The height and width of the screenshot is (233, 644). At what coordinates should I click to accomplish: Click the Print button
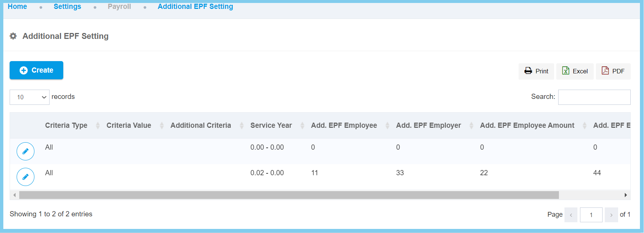[536, 71]
